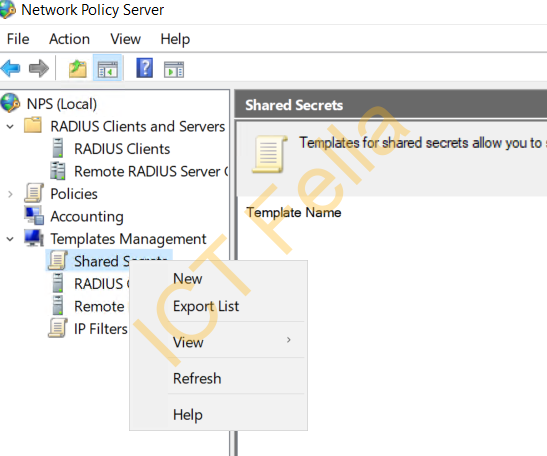Click the large scroll icon in details pane
The width and height of the screenshot is (547, 456).
click(270, 154)
